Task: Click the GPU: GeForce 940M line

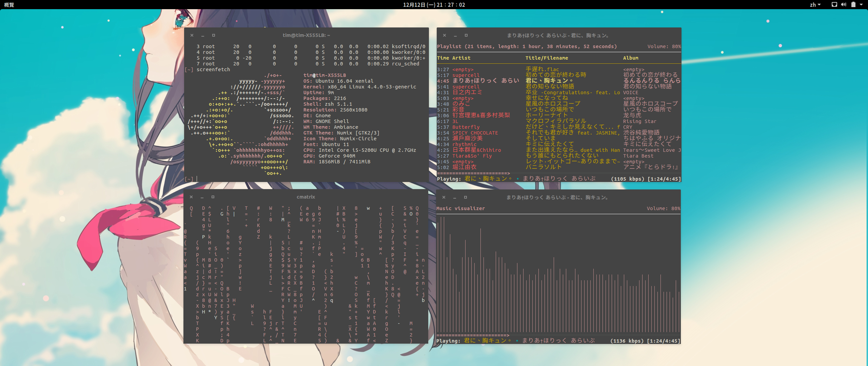Action: (329, 156)
